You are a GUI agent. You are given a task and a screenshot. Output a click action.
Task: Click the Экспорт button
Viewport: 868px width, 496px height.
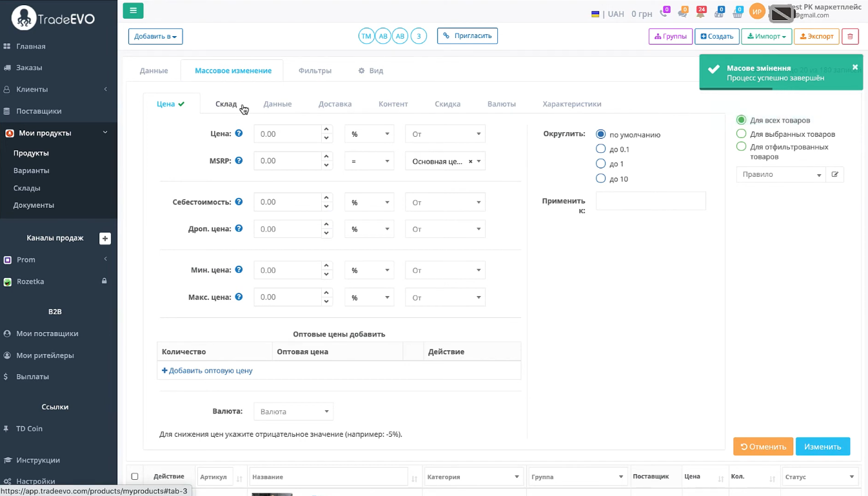tap(816, 37)
